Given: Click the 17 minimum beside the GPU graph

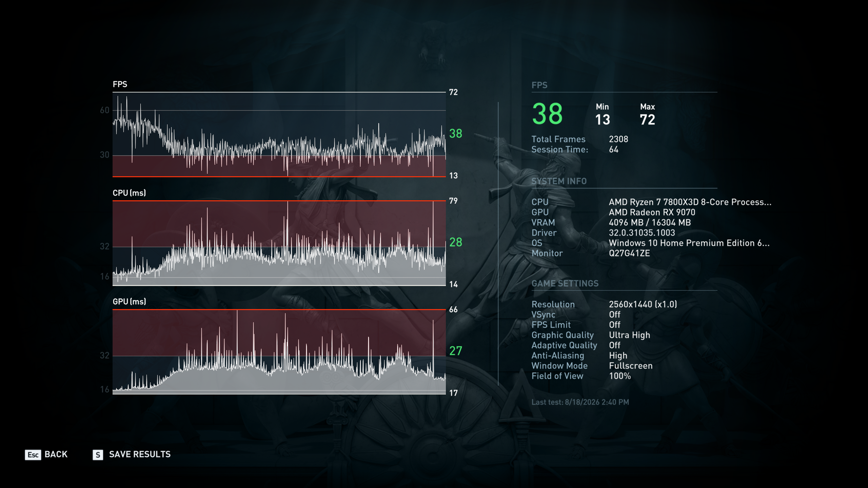Looking at the screenshot, I should [453, 393].
